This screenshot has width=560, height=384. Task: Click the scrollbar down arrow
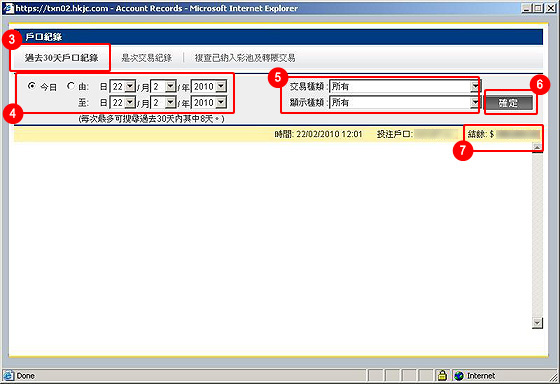[537, 323]
